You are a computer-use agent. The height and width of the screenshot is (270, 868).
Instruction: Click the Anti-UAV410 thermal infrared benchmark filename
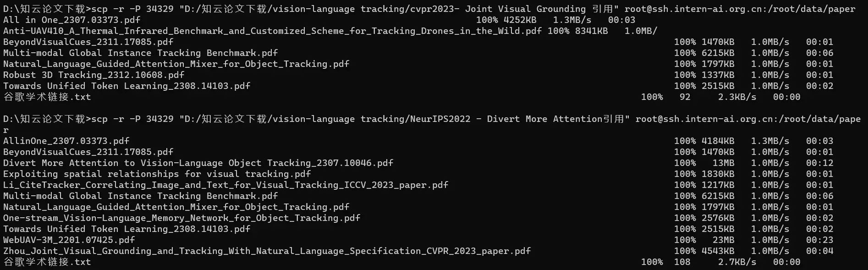coord(272,31)
